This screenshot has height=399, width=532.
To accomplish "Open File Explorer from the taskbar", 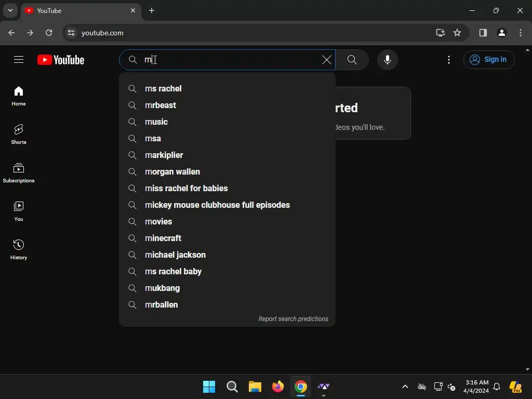I will (255, 387).
